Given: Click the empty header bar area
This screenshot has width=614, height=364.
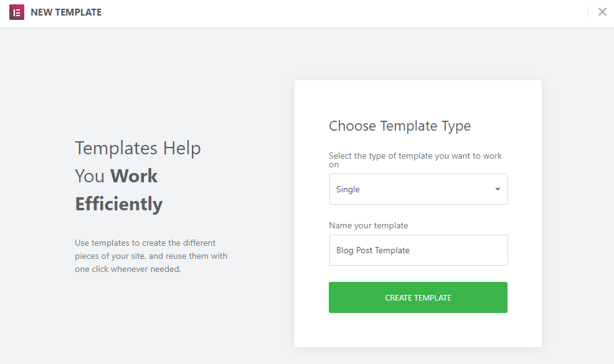Looking at the screenshot, I should (342, 12).
